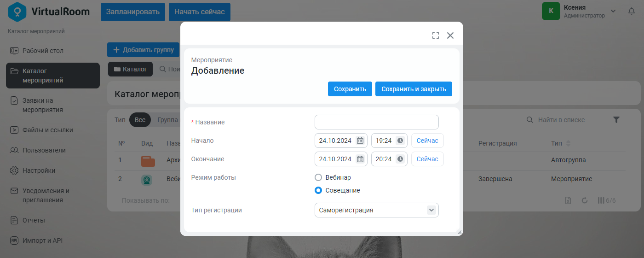Click the Запланировать button
The image size is (644, 258).
(133, 12)
